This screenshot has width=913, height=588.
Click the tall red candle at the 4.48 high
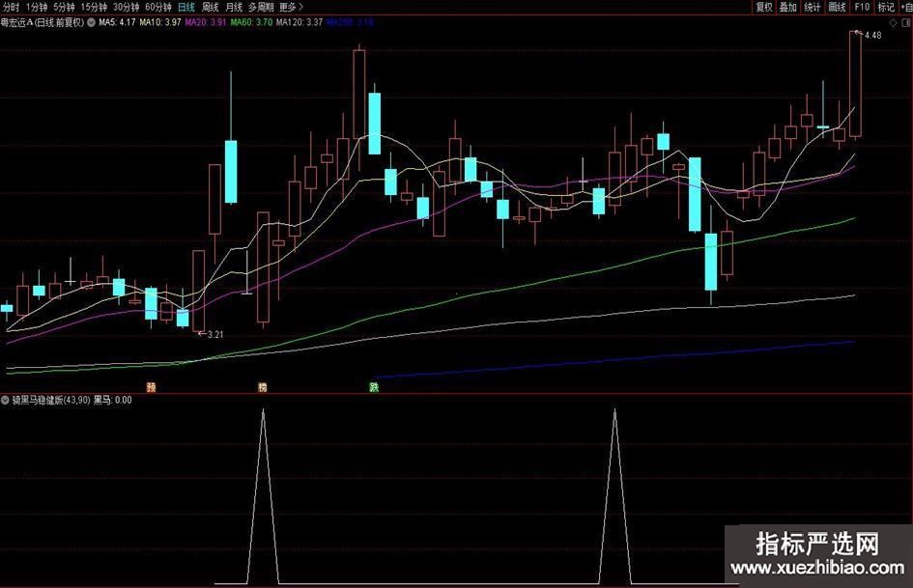click(x=855, y=84)
